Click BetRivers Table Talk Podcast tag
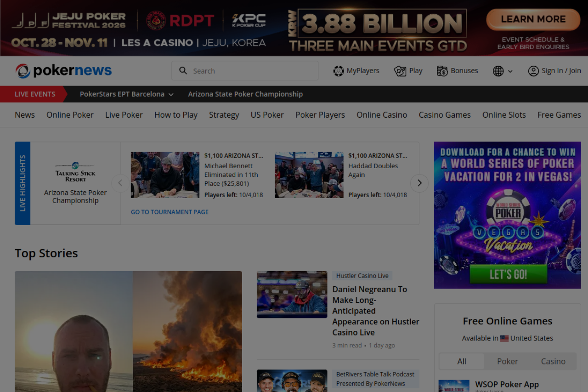 point(375,379)
